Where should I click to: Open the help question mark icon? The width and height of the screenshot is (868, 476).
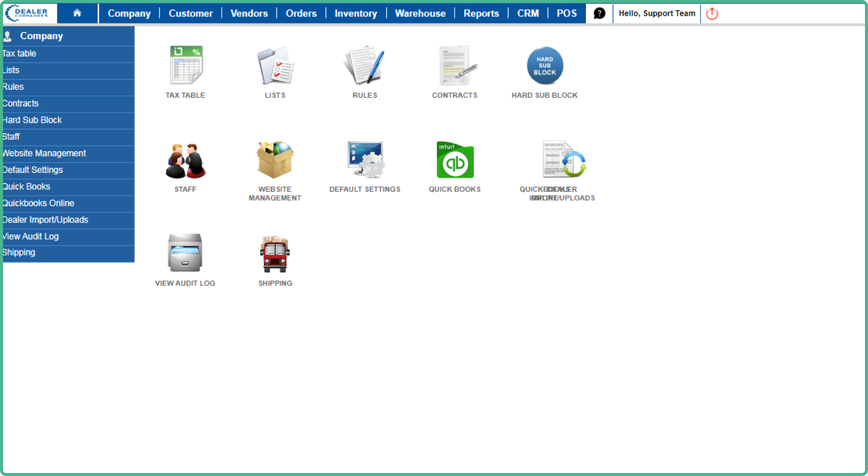(599, 13)
